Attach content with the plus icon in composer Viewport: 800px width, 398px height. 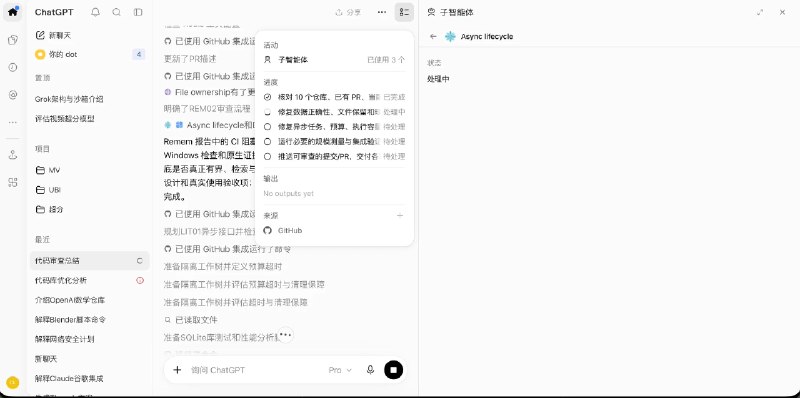[x=177, y=370]
